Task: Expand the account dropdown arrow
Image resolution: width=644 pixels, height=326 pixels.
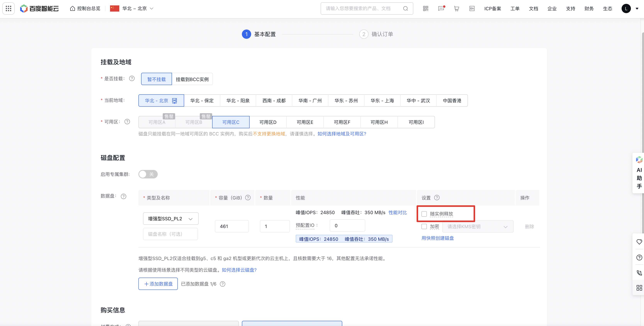Action: coord(637,8)
